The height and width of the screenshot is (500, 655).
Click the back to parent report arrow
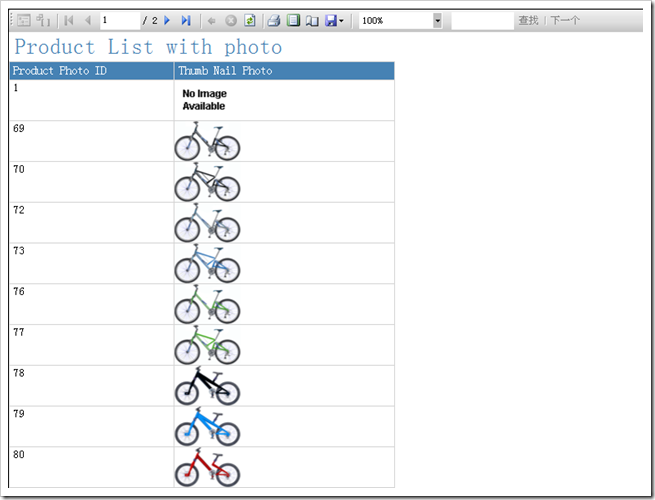click(x=211, y=20)
